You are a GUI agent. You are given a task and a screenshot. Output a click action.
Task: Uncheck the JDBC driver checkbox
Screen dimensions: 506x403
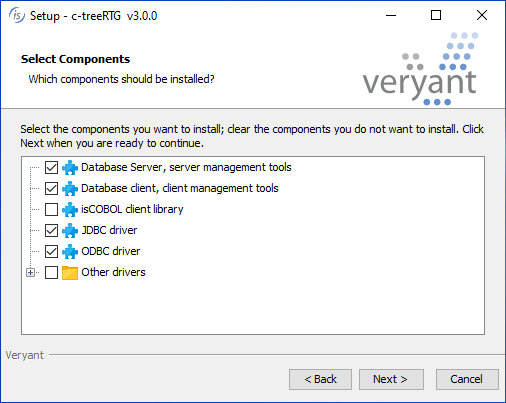coord(51,230)
